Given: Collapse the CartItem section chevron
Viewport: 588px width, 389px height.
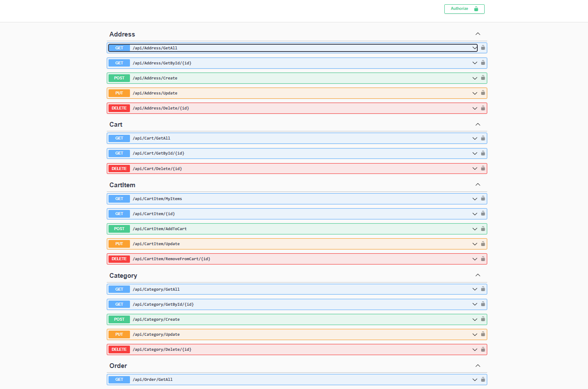Looking at the screenshot, I should click(x=478, y=185).
